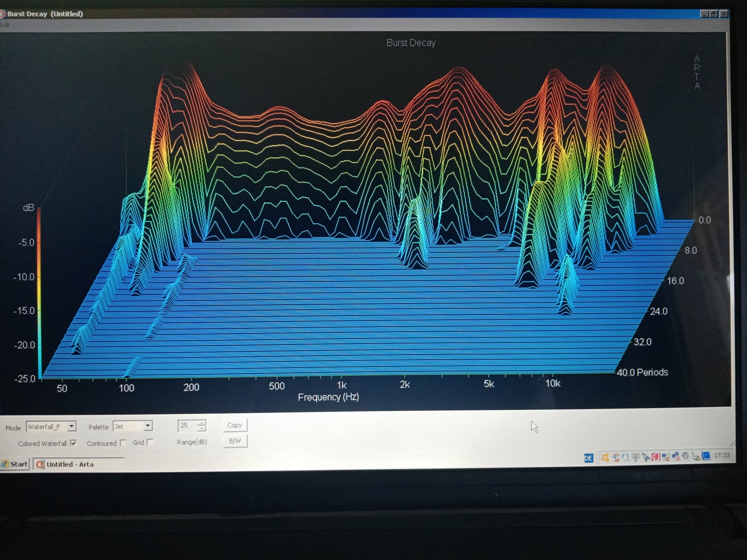747x560 pixels.
Task: Click the DE language indicator
Action: [x=589, y=458]
